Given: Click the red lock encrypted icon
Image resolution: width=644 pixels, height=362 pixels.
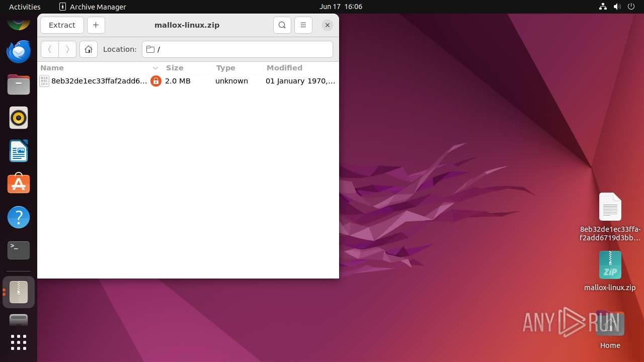Looking at the screenshot, I should (x=156, y=81).
